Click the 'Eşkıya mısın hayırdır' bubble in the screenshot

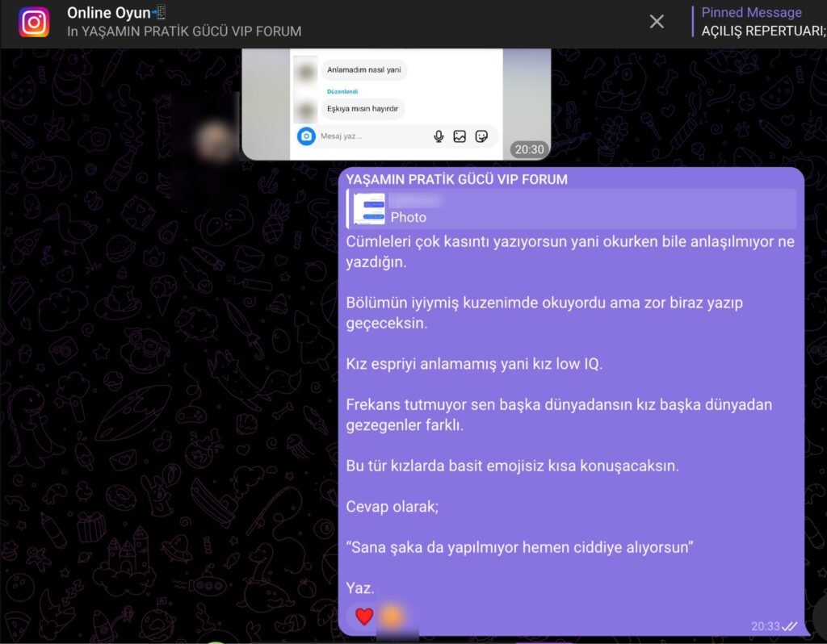pyautogui.click(x=363, y=109)
